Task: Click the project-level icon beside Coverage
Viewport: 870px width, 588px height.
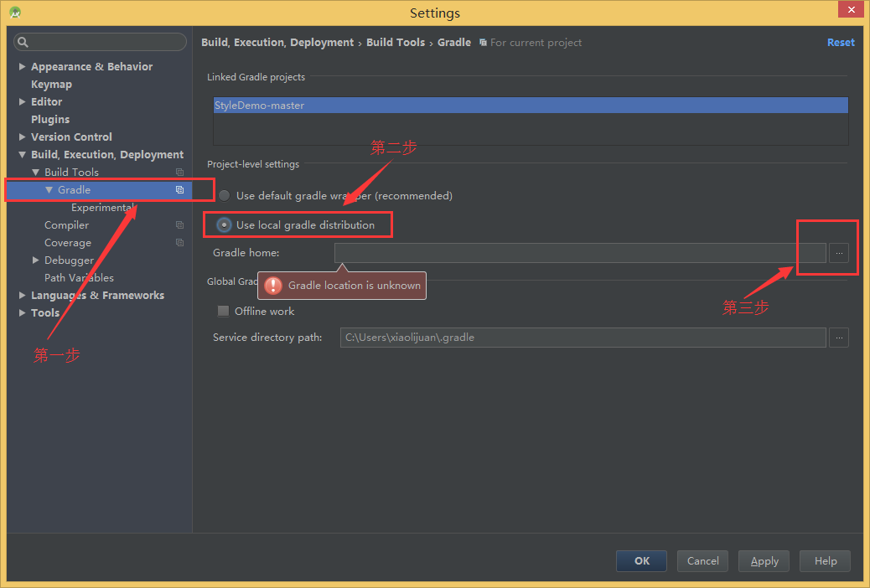Action: (x=179, y=243)
